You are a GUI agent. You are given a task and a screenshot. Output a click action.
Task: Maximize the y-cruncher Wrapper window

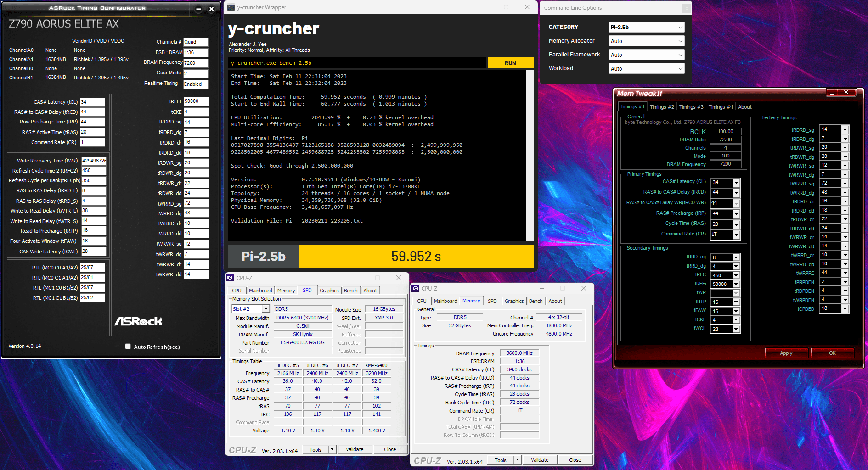[x=506, y=7]
